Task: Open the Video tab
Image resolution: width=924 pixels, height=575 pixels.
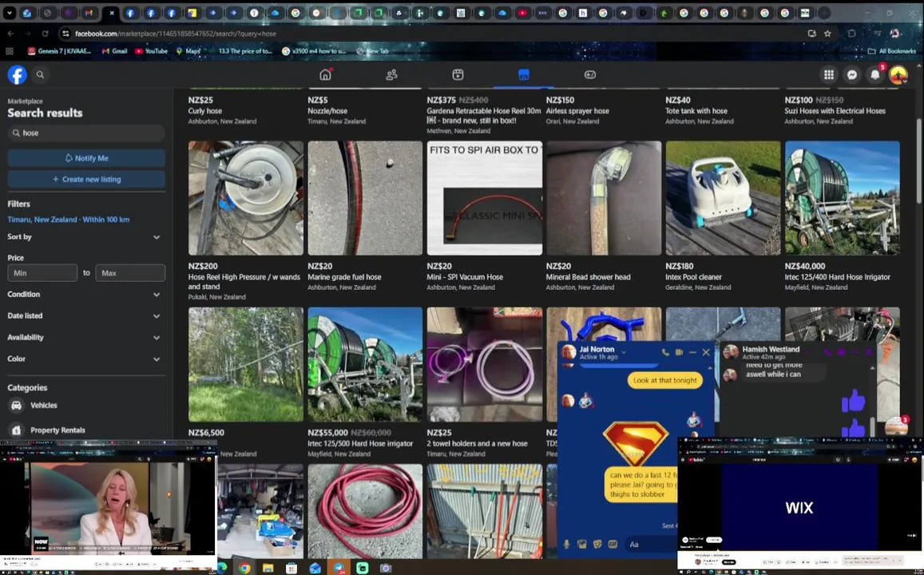Action: click(x=458, y=75)
